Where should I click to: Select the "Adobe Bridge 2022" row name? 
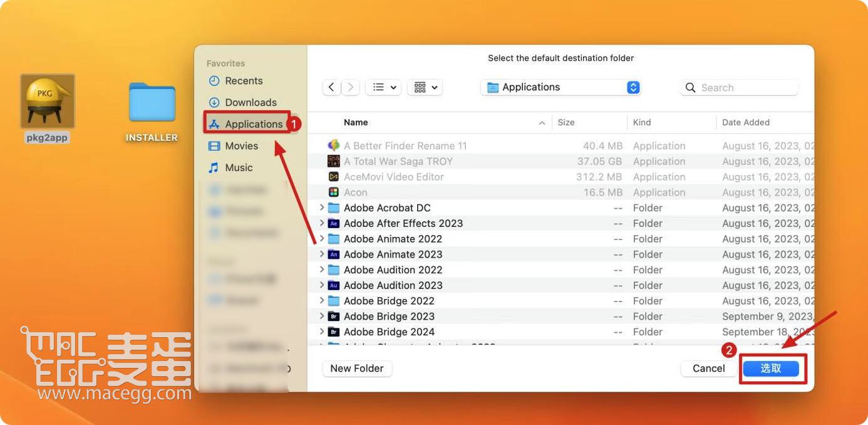(389, 301)
